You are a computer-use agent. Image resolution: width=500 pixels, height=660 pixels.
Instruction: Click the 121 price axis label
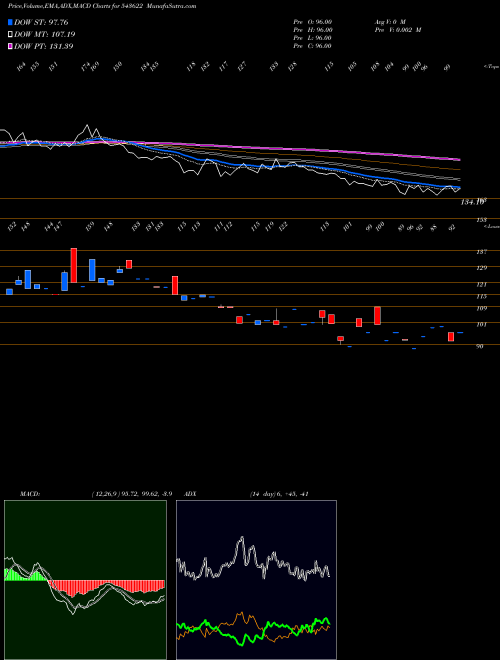coord(482,285)
